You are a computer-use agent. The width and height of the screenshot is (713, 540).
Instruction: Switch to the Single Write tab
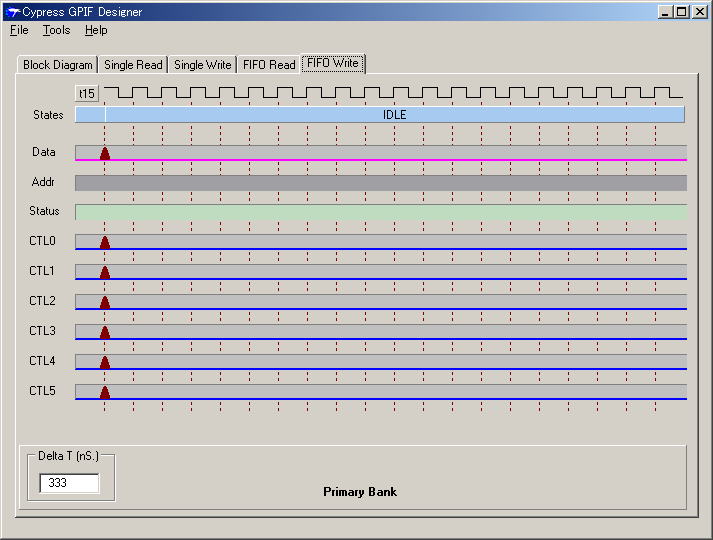click(202, 65)
